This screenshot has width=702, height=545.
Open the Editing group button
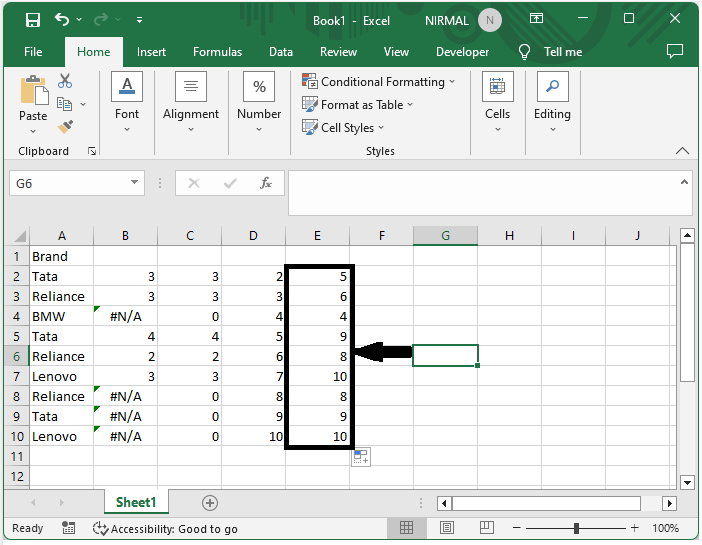click(x=551, y=102)
